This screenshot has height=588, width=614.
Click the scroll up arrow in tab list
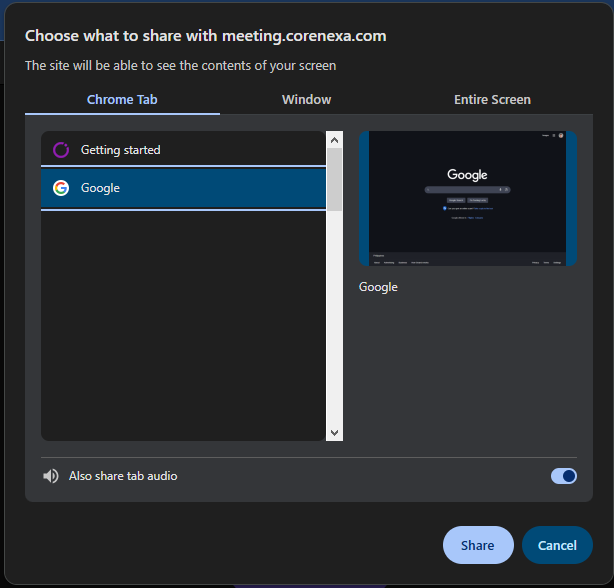click(x=334, y=140)
